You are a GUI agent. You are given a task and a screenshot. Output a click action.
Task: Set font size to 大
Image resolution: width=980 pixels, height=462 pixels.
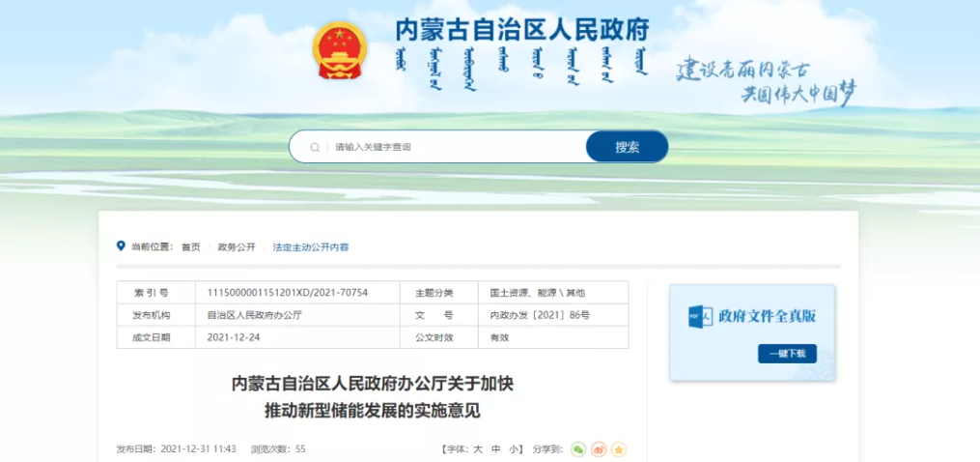click(x=477, y=449)
